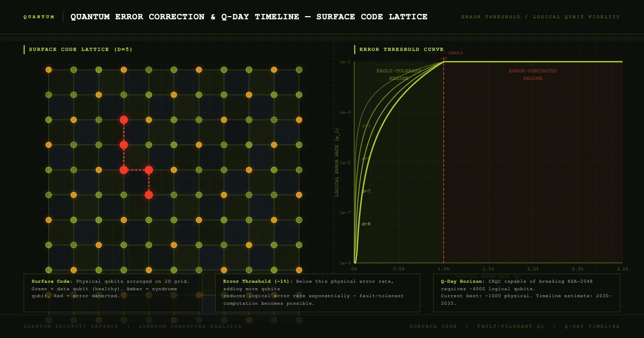Click the 1e-7 y-axis tick label
The height and width of the screenshot is (338, 644).
345,213
